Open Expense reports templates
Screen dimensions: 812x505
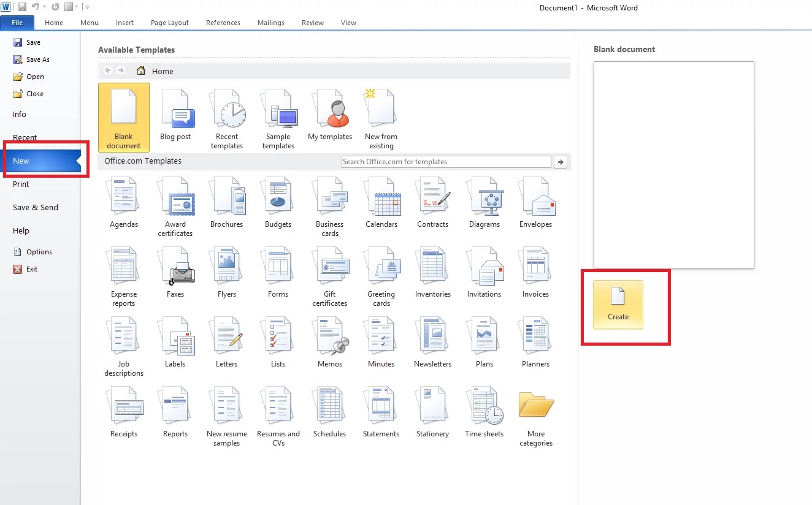124,276
